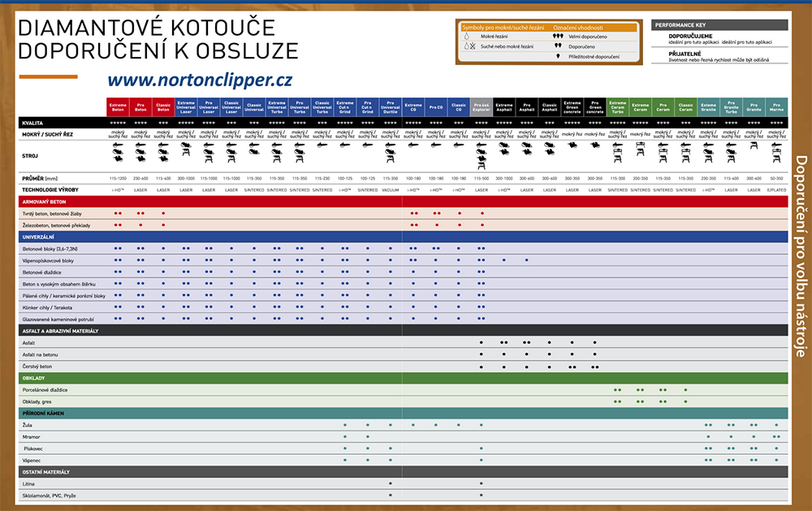Click the Žula row label
This screenshot has width=812, height=511.
[x=27, y=425]
